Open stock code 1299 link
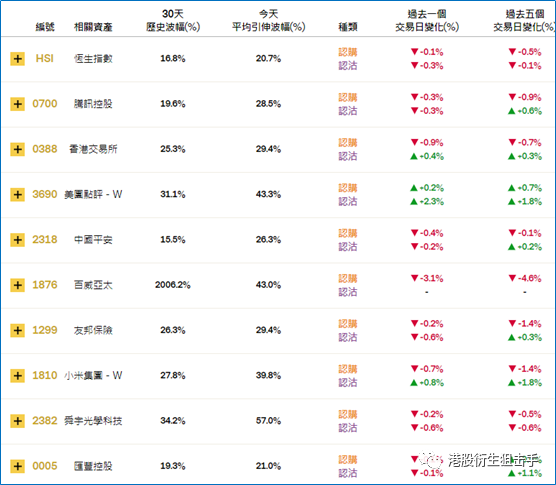 tap(45, 330)
